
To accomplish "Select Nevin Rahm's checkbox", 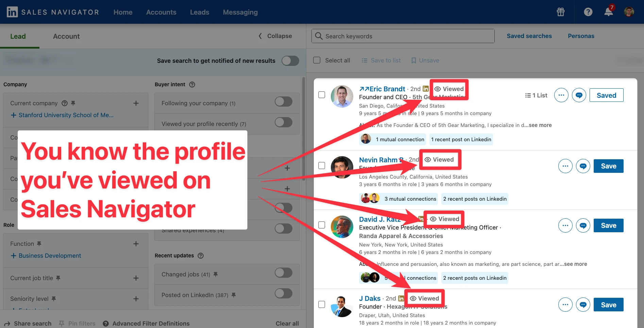I will pyautogui.click(x=322, y=165).
